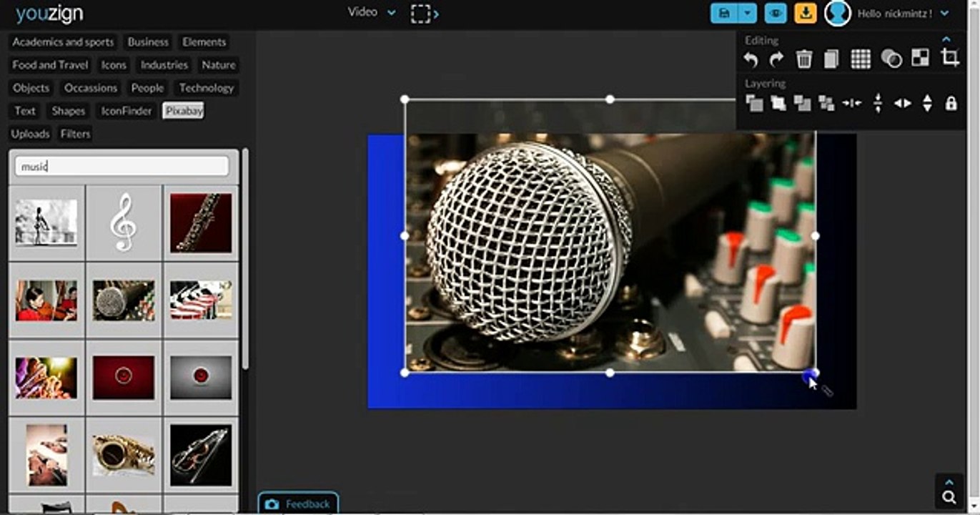The height and width of the screenshot is (515, 980).
Task: Select the Food and Travel category
Action: 50,65
